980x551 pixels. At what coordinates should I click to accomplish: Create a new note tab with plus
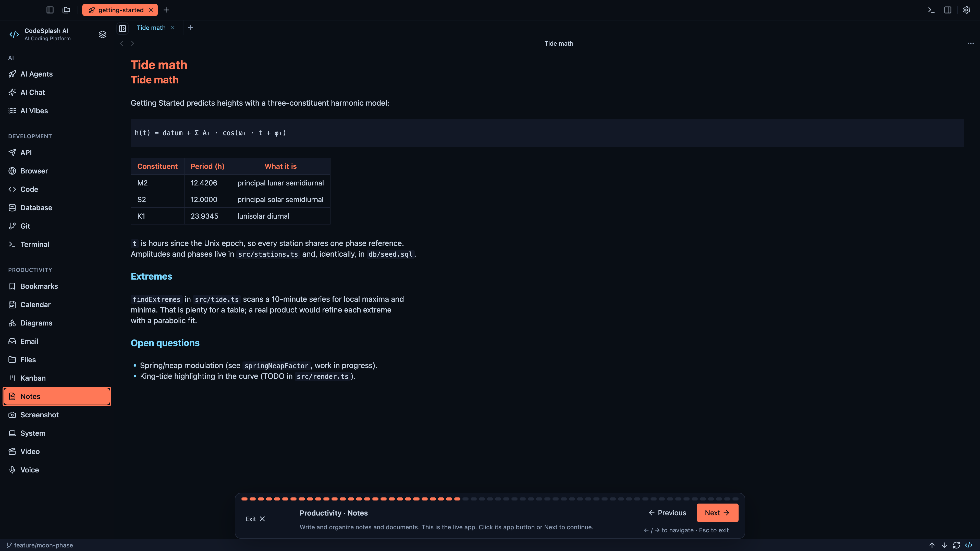coord(191,28)
